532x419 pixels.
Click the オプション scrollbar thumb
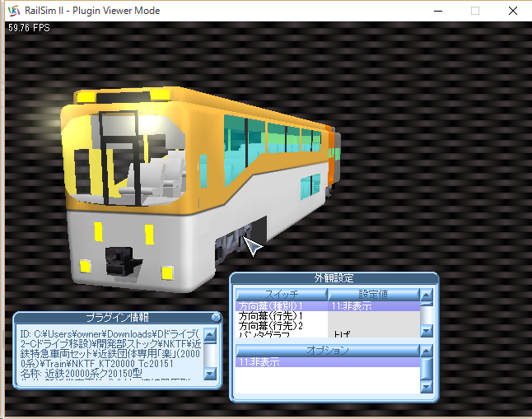pos(427,369)
